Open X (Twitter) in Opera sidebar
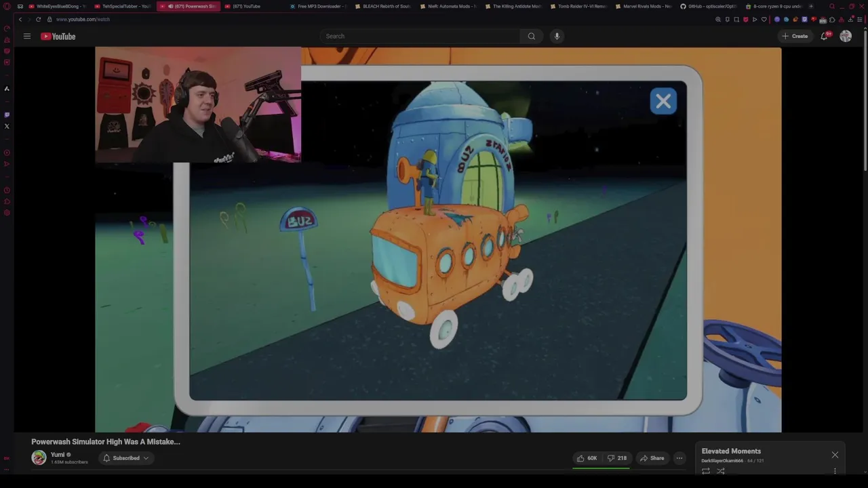The image size is (868, 488). click(x=7, y=126)
